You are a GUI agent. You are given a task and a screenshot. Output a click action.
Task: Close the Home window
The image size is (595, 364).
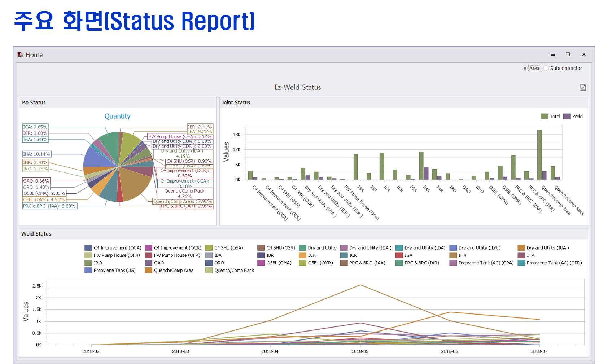tap(583, 54)
